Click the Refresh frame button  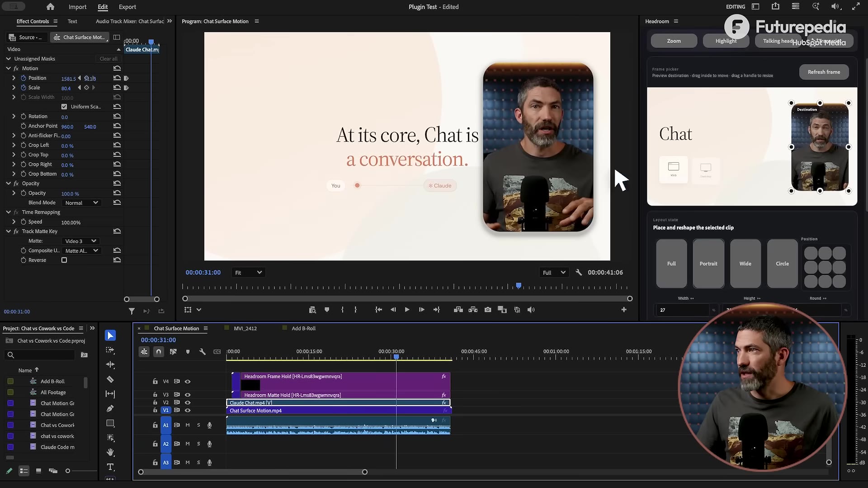(x=824, y=72)
